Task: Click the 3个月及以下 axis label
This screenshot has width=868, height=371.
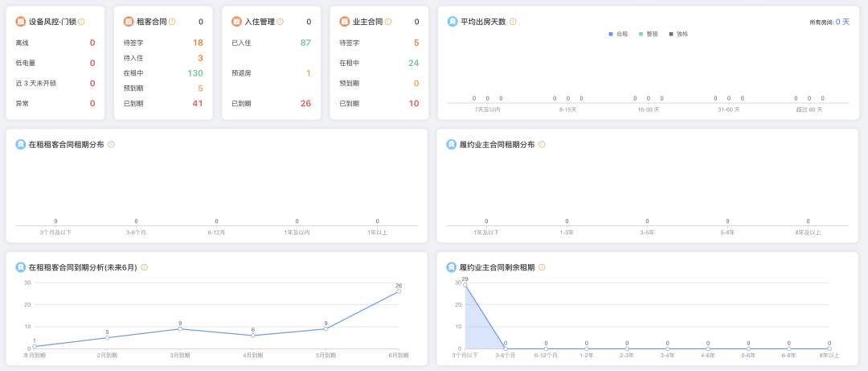Action: tap(56, 232)
